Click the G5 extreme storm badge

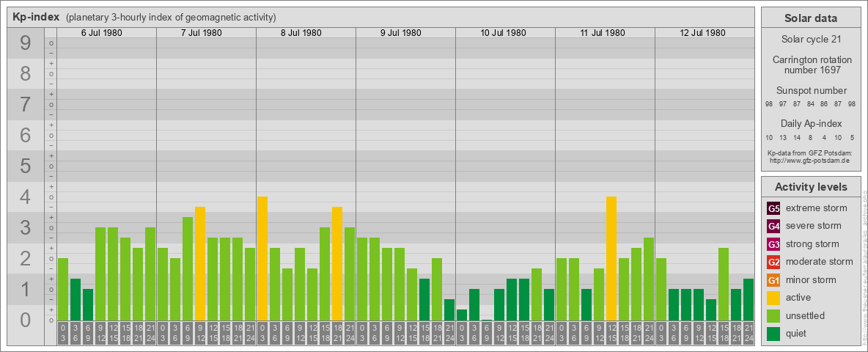(773, 208)
